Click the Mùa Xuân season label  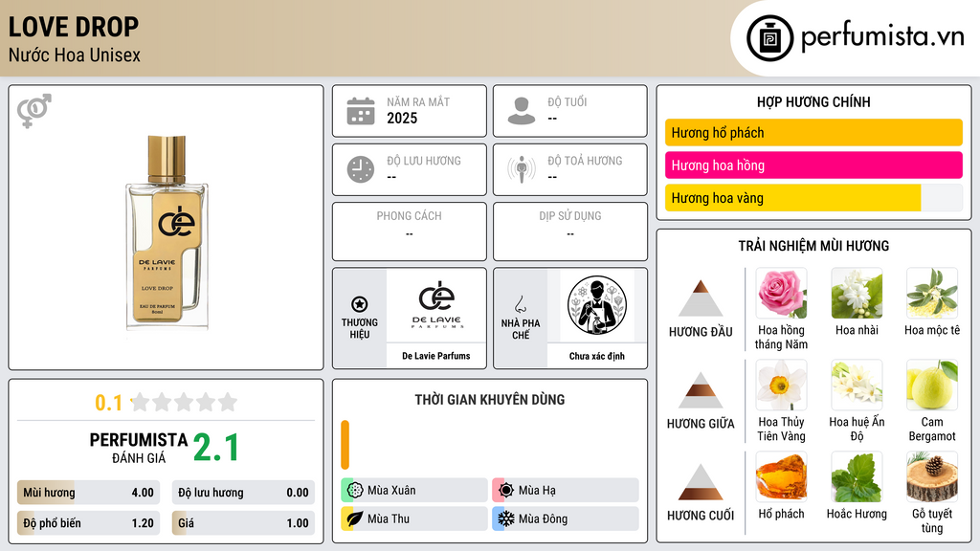(x=391, y=491)
